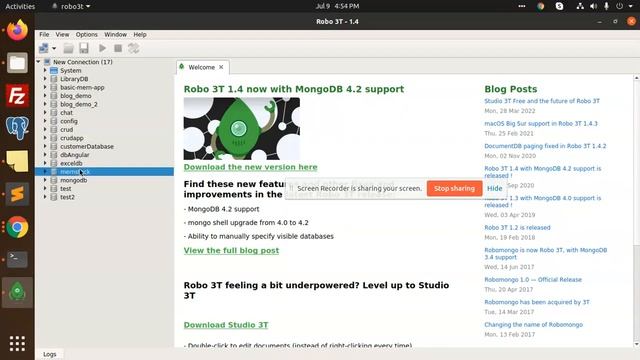Collapse the New Connection tree node
The height and width of the screenshot is (360, 640).
tap(38, 62)
